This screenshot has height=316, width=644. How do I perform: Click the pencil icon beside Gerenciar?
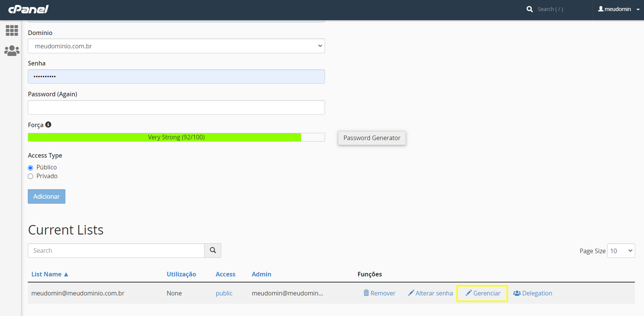point(469,293)
